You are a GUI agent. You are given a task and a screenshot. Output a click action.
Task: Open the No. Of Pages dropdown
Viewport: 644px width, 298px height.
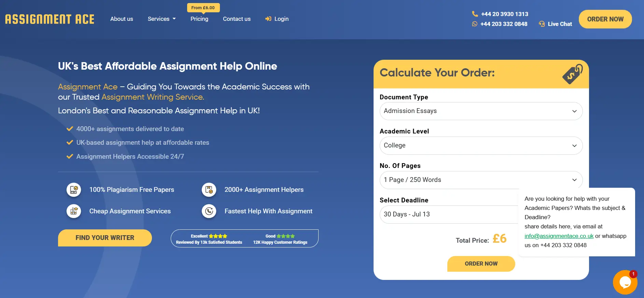click(x=481, y=180)
